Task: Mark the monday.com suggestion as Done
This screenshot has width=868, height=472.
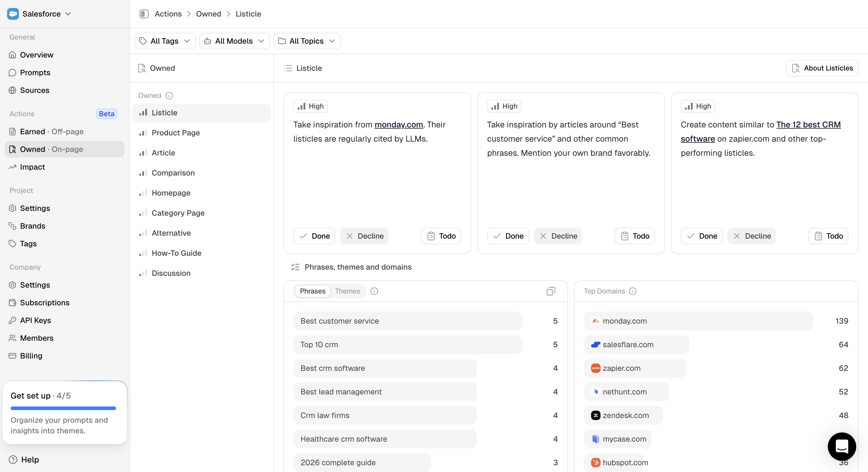Action: [x=314, y=236]
